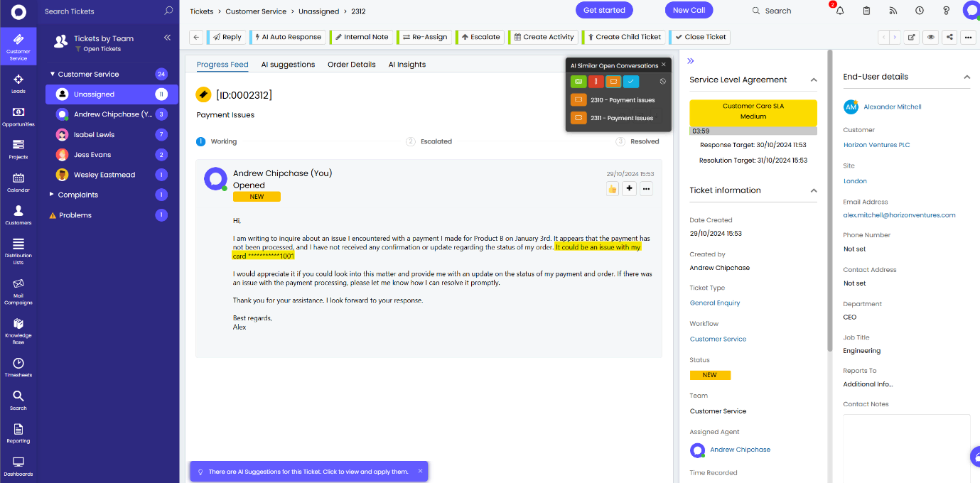Open Horizon Ventures PLC customer link

(876, 145)
